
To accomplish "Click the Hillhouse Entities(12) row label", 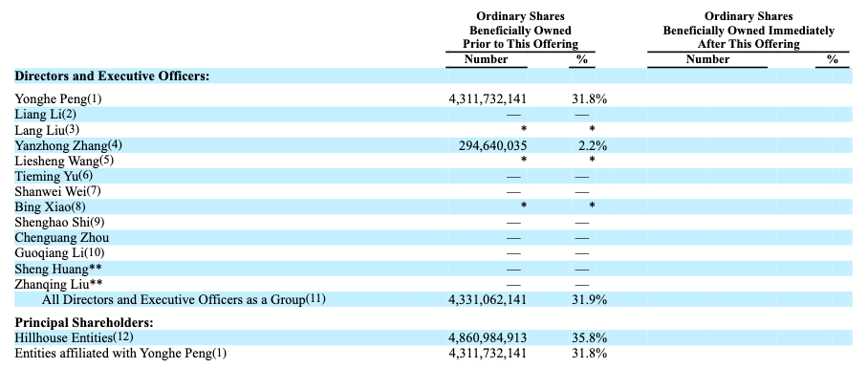I will tap(74, 337).
